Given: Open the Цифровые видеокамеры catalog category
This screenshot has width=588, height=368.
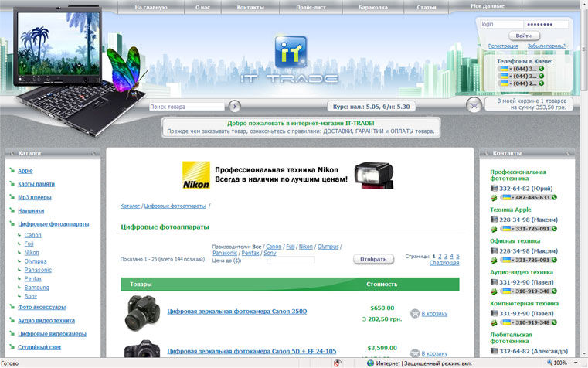Looking at the screenshot, I should [52, 334].
